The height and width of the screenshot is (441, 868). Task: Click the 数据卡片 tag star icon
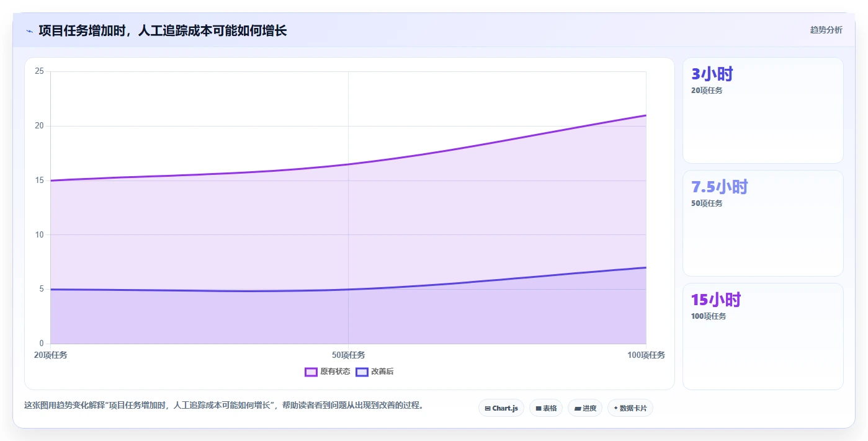click(x=615, y=408)
